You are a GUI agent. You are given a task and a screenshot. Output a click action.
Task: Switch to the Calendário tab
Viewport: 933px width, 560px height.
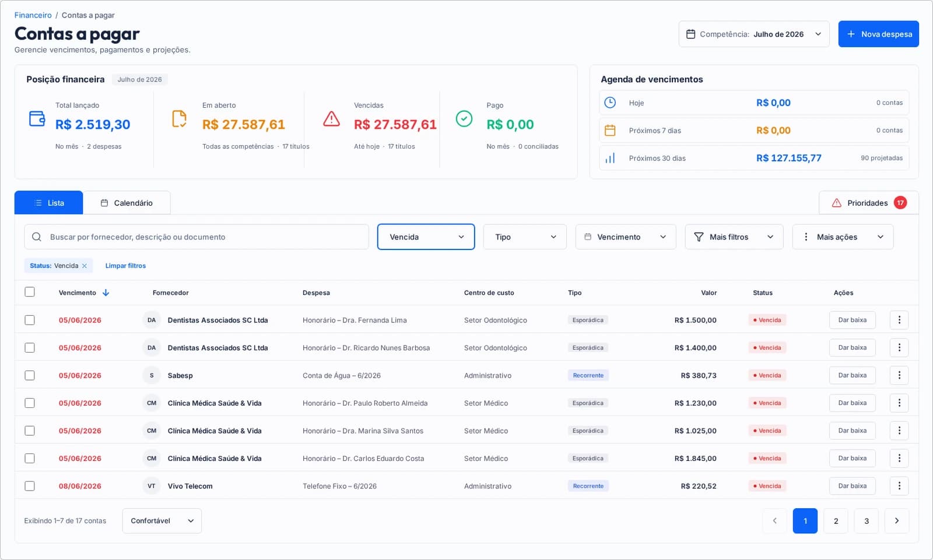[x=127, y=203]
